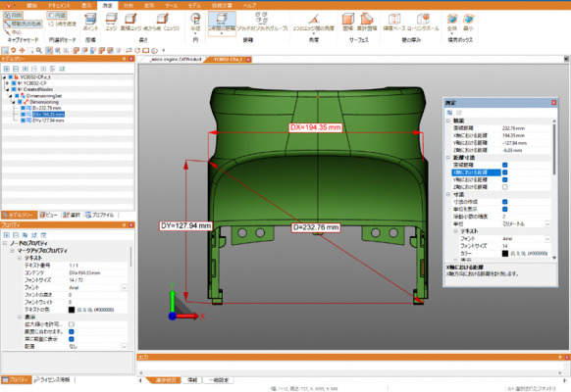Enable the zoom permission checkbox in properties
The height and width of the screenshot is (392, 571).
click(72, 324)
